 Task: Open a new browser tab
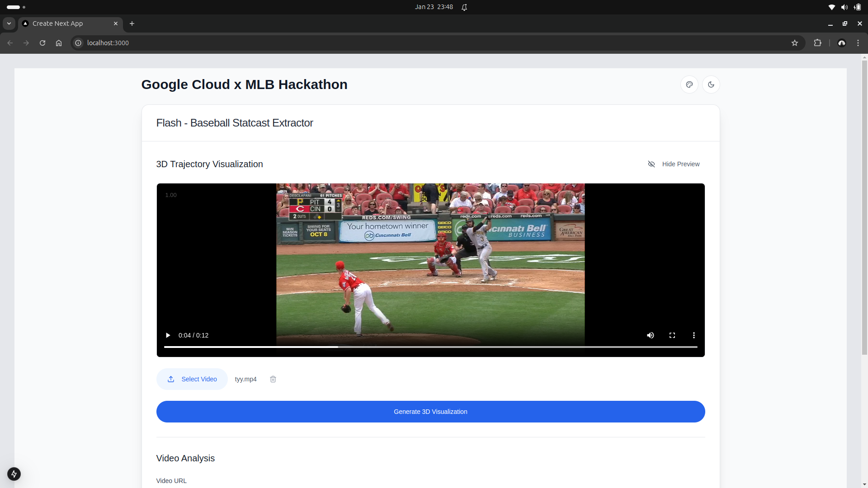[x=132, y=23]
